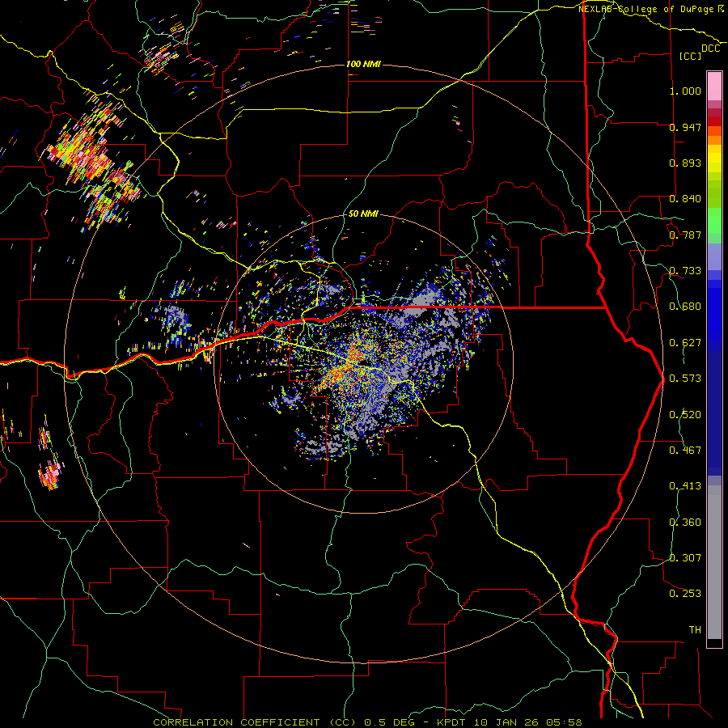Select the "NEXLAB-College of DuPage" header text
The image size is (728, 728).
pyautogui.click(x=647, y=9)
